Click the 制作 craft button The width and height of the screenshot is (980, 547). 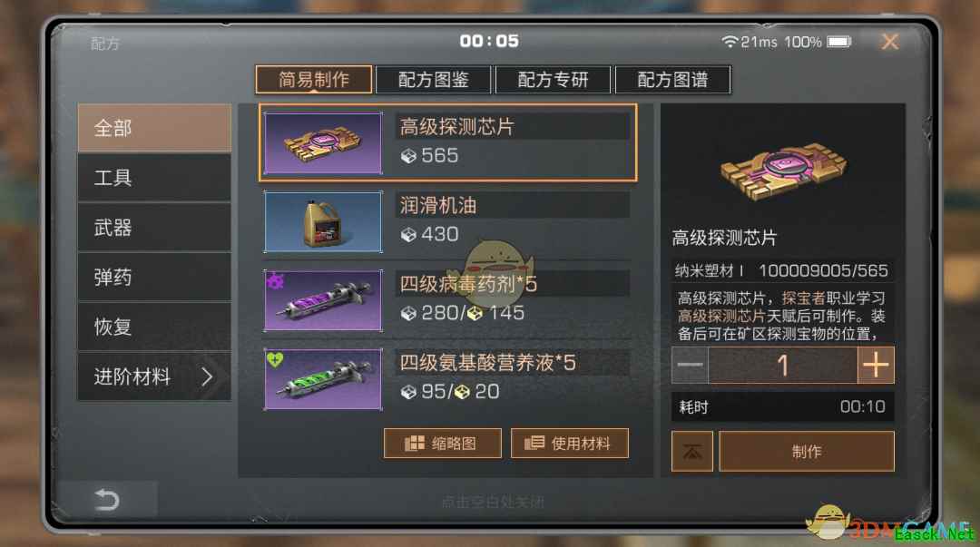(x=807, y=452)
